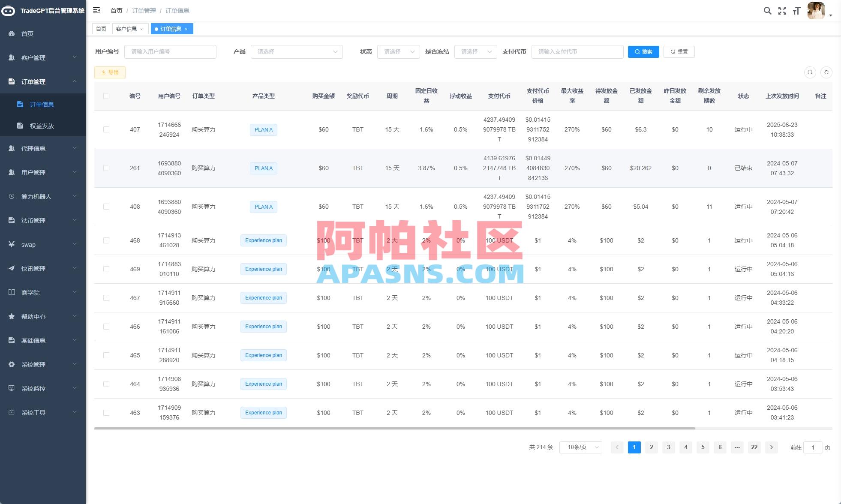Open the 10条/页 page size dropdown
Viewport: 841px width, 504px height.
(580, 447)
